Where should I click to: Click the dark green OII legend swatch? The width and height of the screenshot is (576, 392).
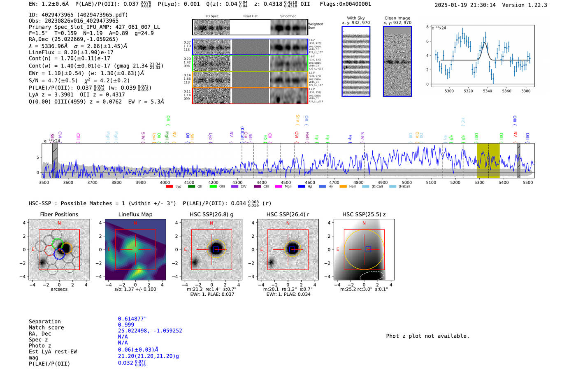pyautogui.click(x=191, y=187)
